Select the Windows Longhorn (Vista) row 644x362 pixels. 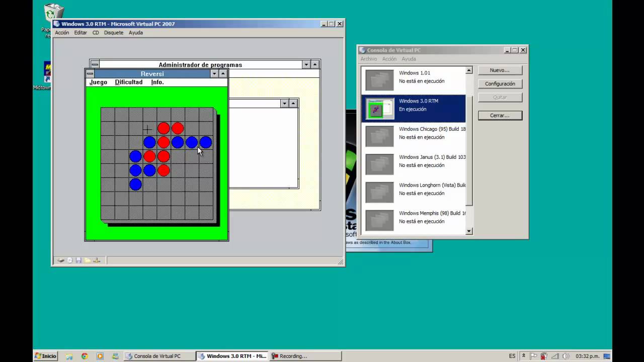click(x=414, y=193)
